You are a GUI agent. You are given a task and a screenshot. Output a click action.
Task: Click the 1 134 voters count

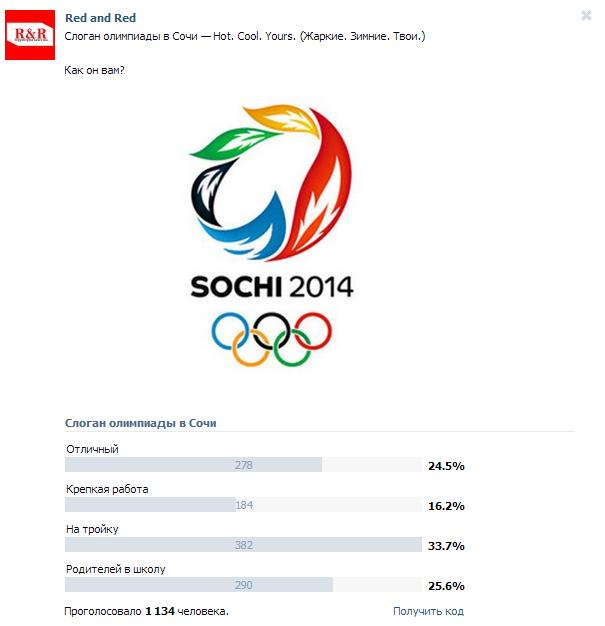pos(160,611)
